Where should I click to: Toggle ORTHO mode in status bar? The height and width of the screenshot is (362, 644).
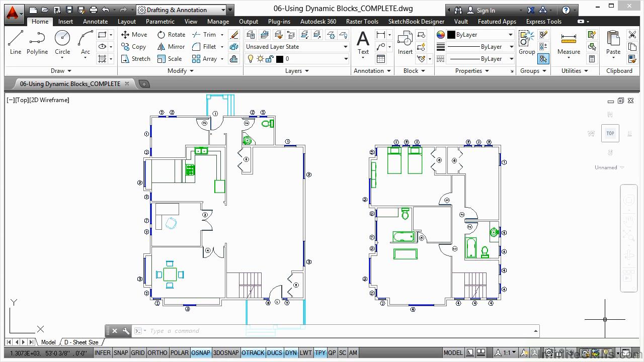157,353
